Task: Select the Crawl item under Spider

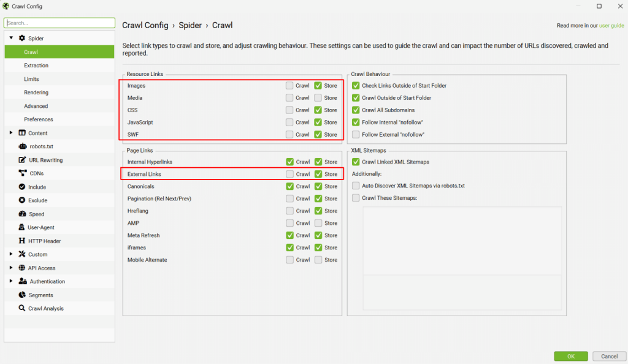Action: pyautogui.click(x=59, y=52)
